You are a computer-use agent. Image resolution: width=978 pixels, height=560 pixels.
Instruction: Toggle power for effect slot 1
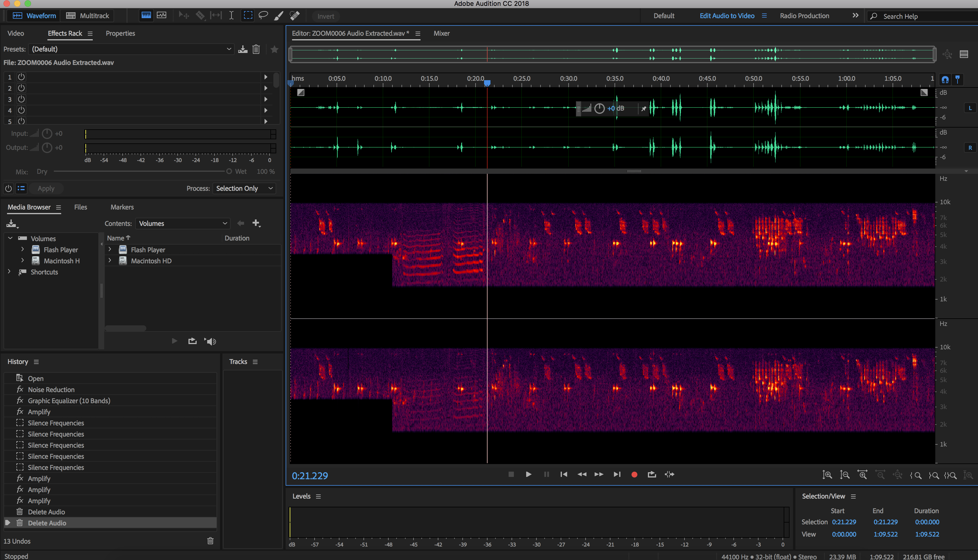pyautogui.click(x=22, y=77)
